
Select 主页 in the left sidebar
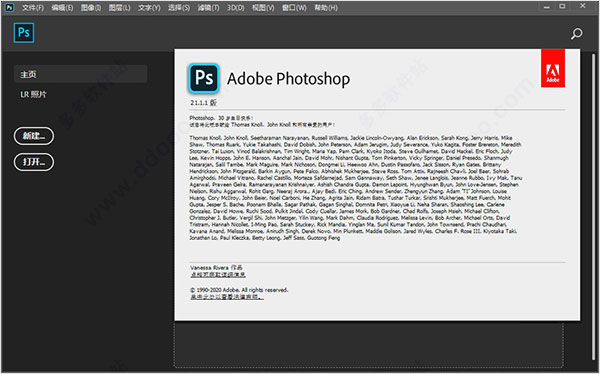coord(80,74)
